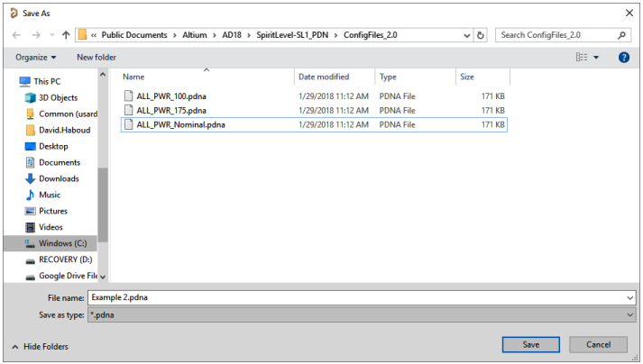Refresh the folder view

[480, 36]
